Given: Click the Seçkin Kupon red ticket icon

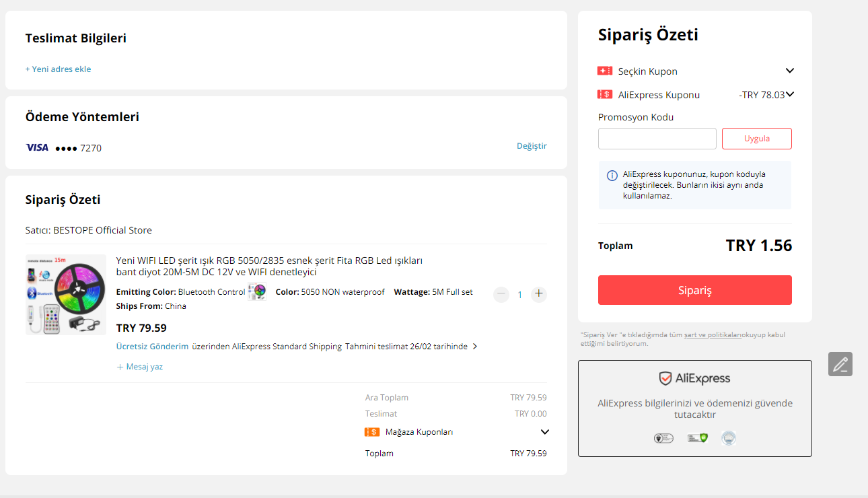Looking at the screenshot, I should coord(604,71).
